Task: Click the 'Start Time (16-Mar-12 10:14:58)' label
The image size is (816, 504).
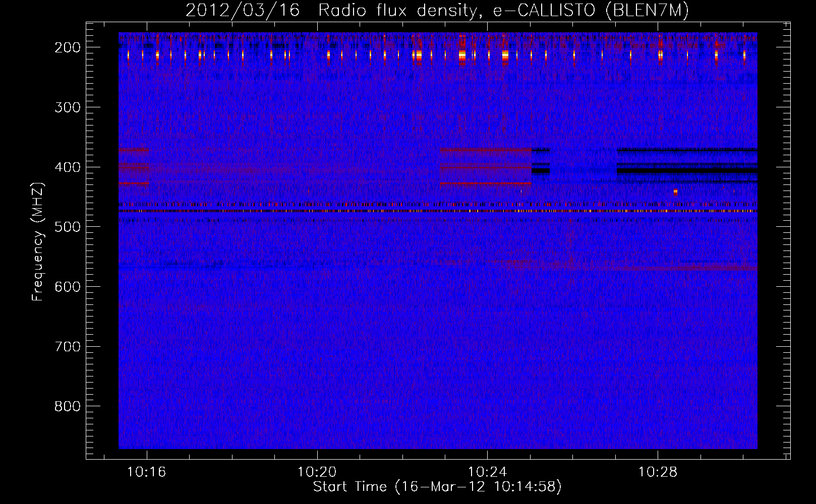Action: [437, 487]
